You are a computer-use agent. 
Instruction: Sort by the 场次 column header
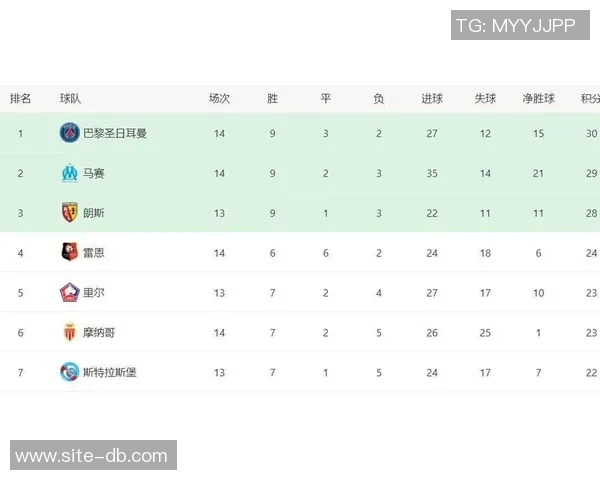(219, 99)
